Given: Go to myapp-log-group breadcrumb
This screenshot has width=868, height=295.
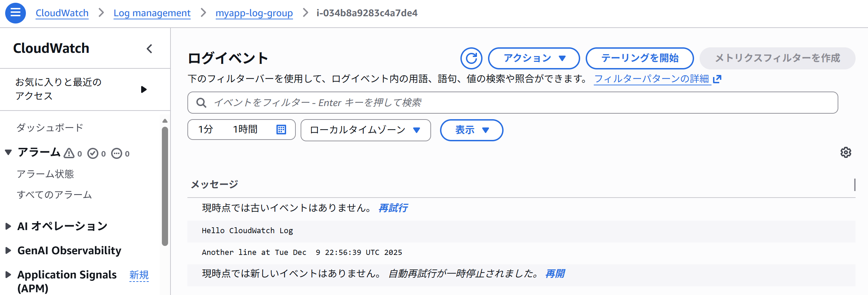Looking at the screenshot, I should [254, 13].
